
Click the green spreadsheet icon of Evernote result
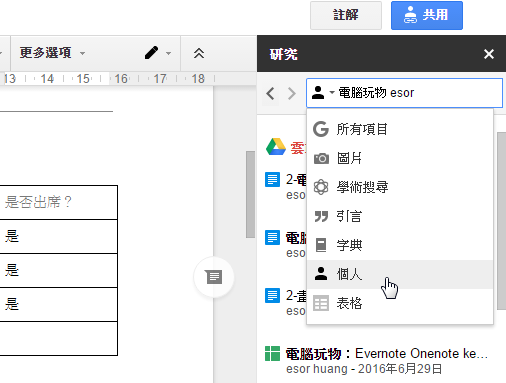coord(272,354)
